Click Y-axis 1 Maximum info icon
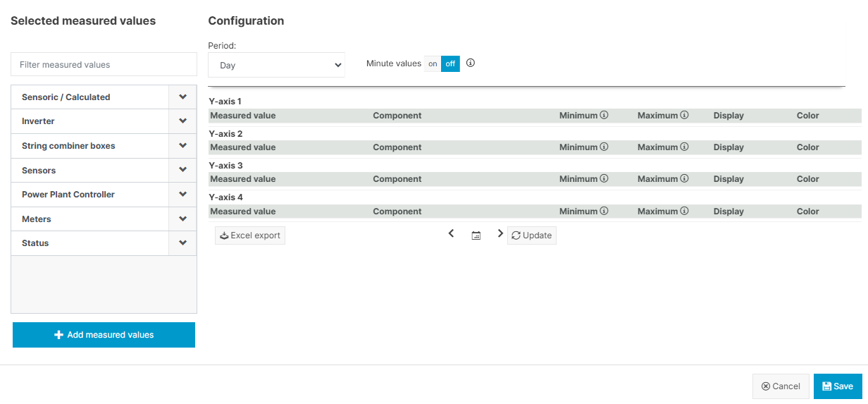The height and width of the screenshot is (404, 868). coord(684,115)
